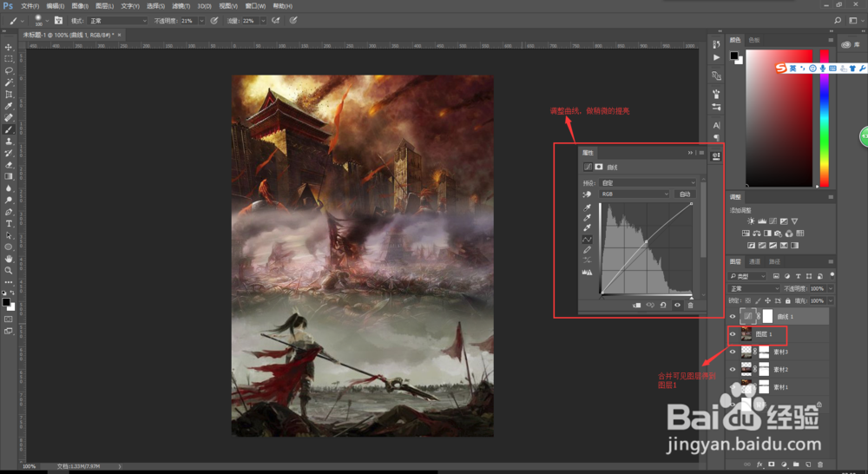Screen dimensions: 868x474
Task: Add a layer style with fx icon
Action: pos(759,464)
